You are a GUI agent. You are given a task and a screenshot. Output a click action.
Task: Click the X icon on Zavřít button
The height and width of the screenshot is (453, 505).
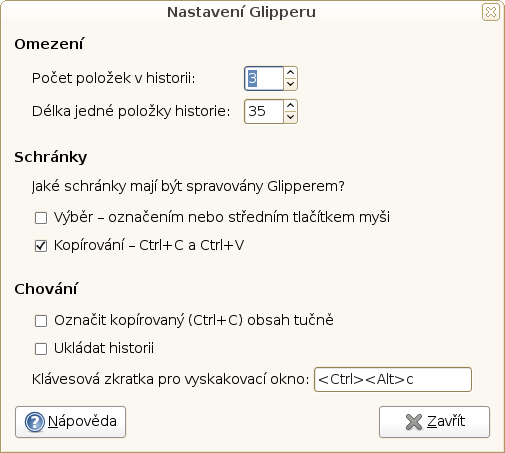coord(414,422)
